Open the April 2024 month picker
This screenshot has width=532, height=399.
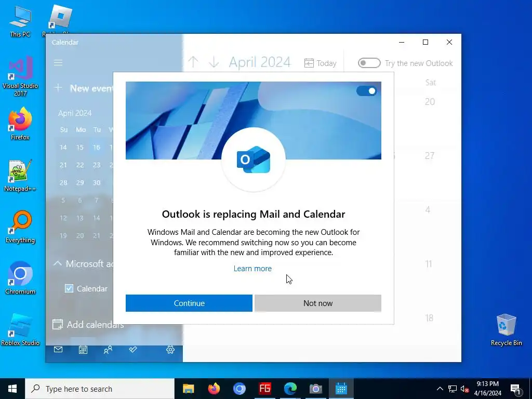[260, 62]
